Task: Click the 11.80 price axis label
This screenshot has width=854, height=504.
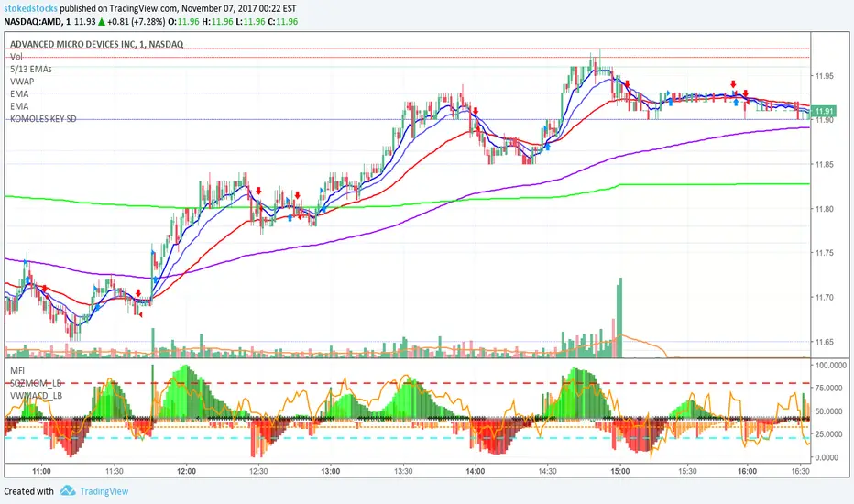Action: click(x=824, y=209)
